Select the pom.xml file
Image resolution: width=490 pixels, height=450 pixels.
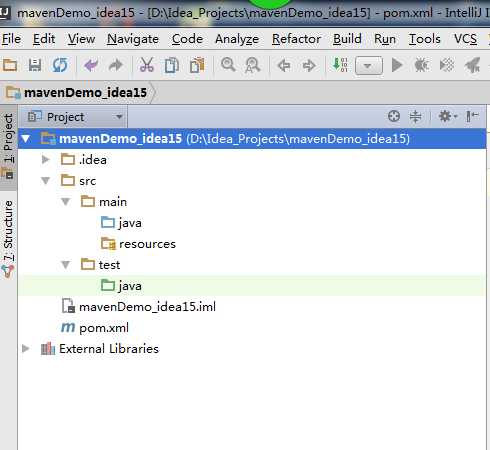pyautogui.click(x=95, y=328)
